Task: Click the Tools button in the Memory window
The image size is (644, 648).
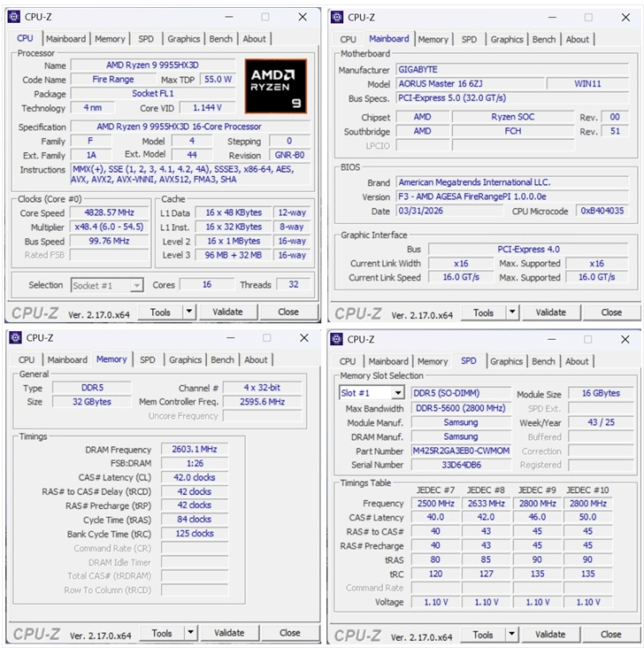Action: [162, 633]
